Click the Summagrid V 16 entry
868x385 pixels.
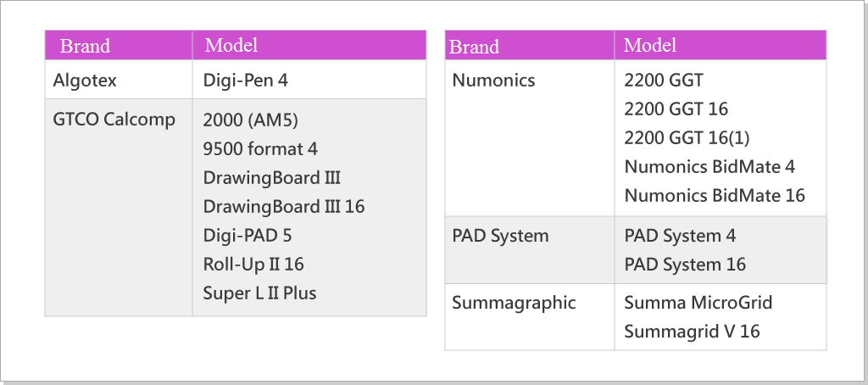pos(692,332)
